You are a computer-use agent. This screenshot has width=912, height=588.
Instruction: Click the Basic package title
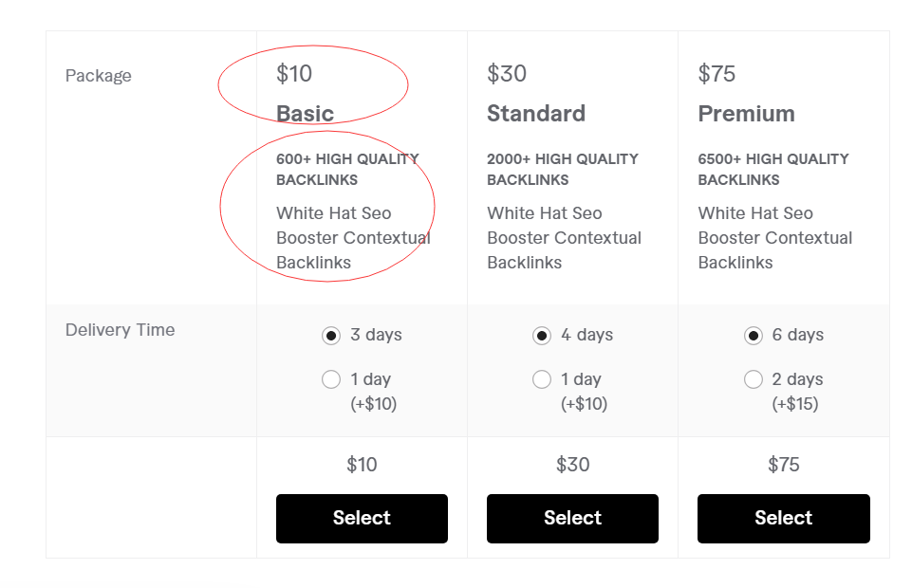click(305, 113)
